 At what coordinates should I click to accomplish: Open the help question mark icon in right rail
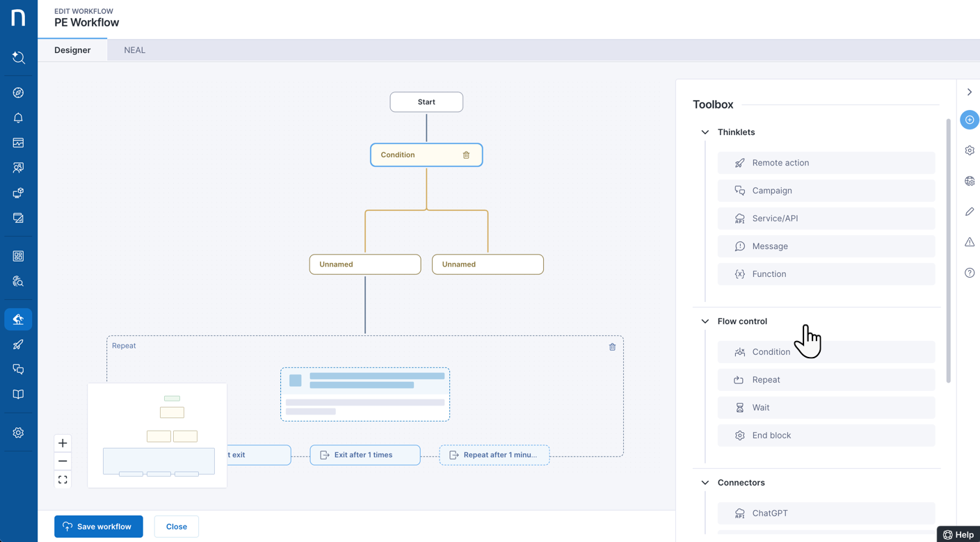click(970, 273)
